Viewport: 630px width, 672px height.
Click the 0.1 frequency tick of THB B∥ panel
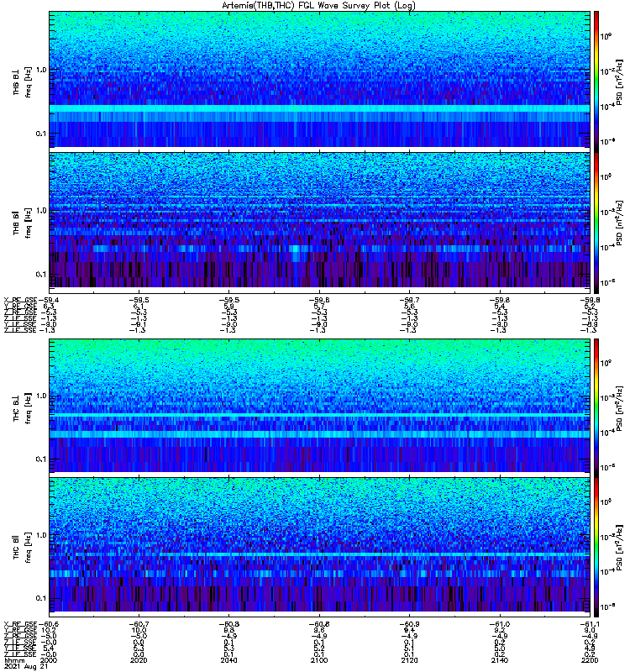point(41,275)
